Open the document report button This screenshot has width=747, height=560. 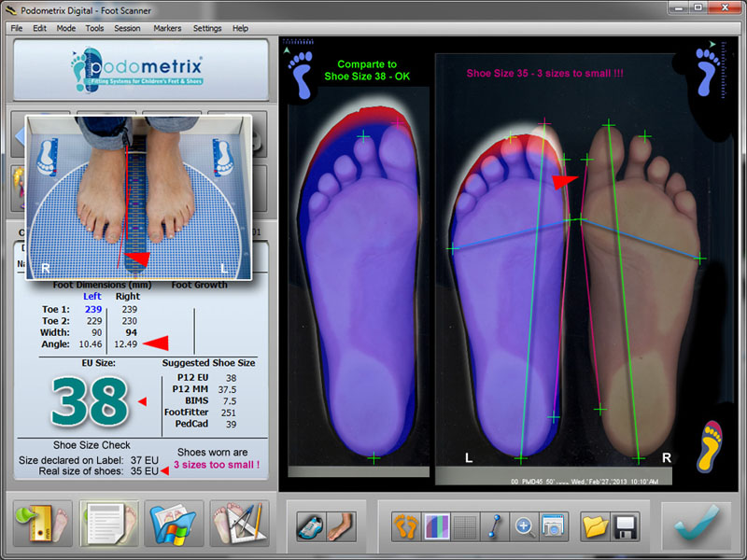(x=108, y=524)
